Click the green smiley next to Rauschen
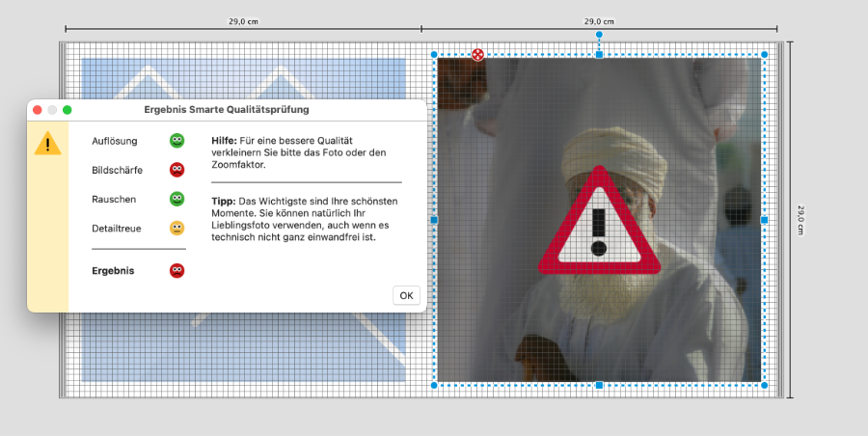 176,199
